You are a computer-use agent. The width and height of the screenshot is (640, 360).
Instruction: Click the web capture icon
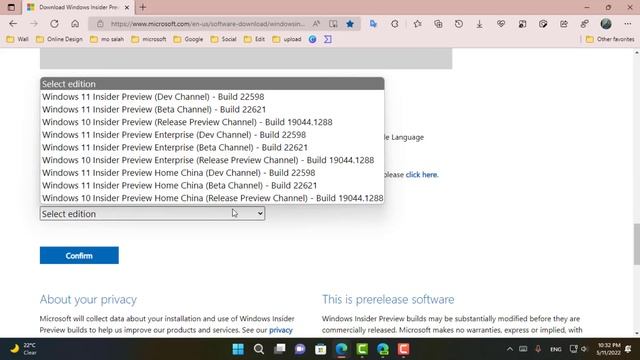(522, 24)
